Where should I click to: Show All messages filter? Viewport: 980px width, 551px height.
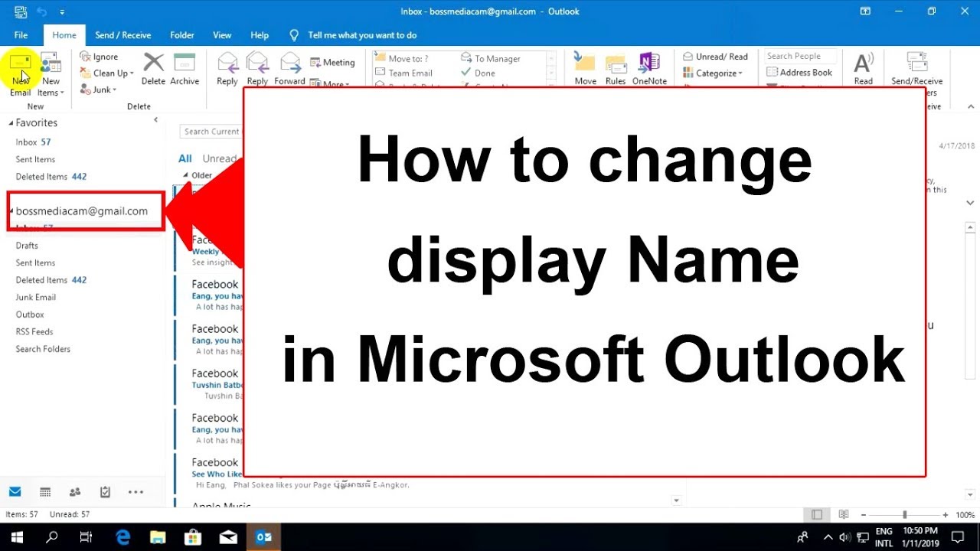[185, 158]
